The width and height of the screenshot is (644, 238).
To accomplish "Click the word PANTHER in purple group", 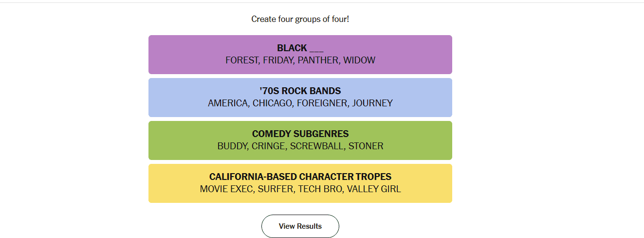I will (318, 60).
